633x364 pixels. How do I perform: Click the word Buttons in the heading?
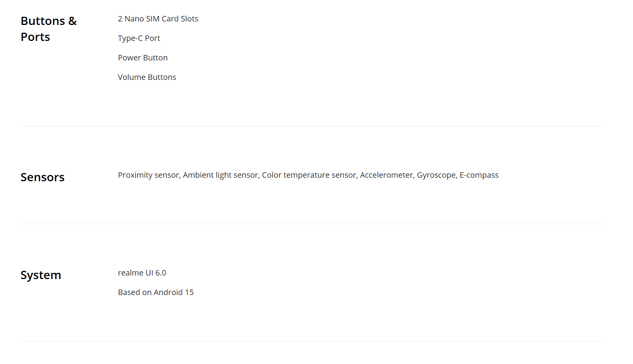(43, 21)
